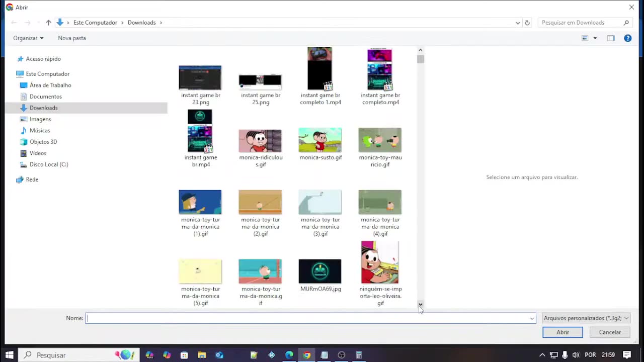
Task: Click the Cancelar button
Action: click(610, 332)
